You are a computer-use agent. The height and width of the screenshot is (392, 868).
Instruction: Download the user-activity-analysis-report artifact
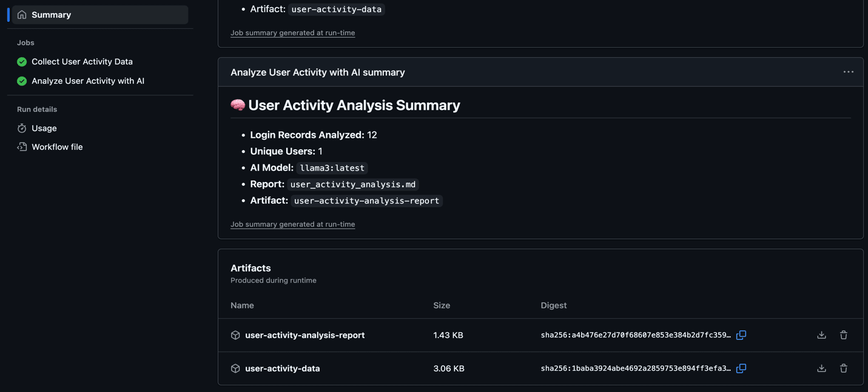pos(821,335)
